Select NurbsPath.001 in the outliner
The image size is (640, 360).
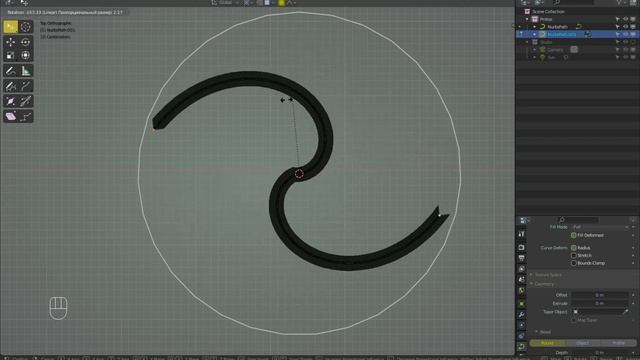tap(562, 34)
